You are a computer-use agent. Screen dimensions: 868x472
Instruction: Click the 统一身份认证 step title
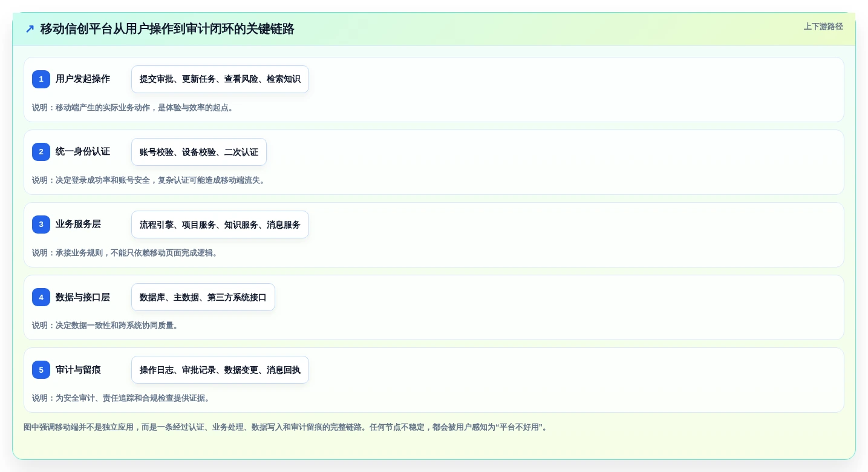point(83,152)
